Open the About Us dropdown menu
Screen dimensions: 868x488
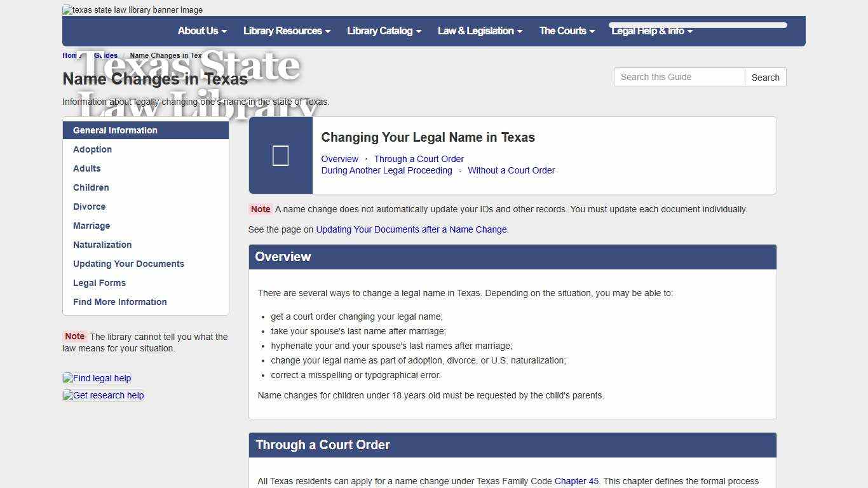(201, 30)
